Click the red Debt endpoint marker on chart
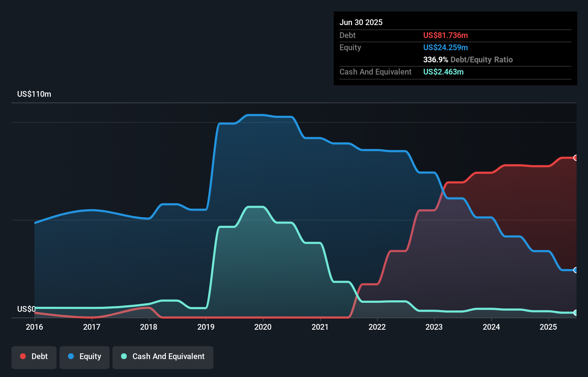588x377 pixels. coord(575,158)
